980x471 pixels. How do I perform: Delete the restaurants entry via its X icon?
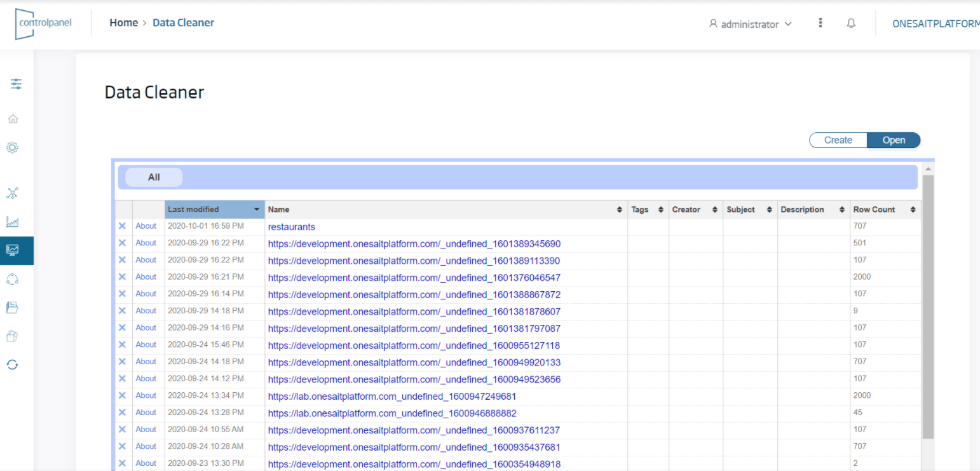pyautogui.click(x=122, y=226)
